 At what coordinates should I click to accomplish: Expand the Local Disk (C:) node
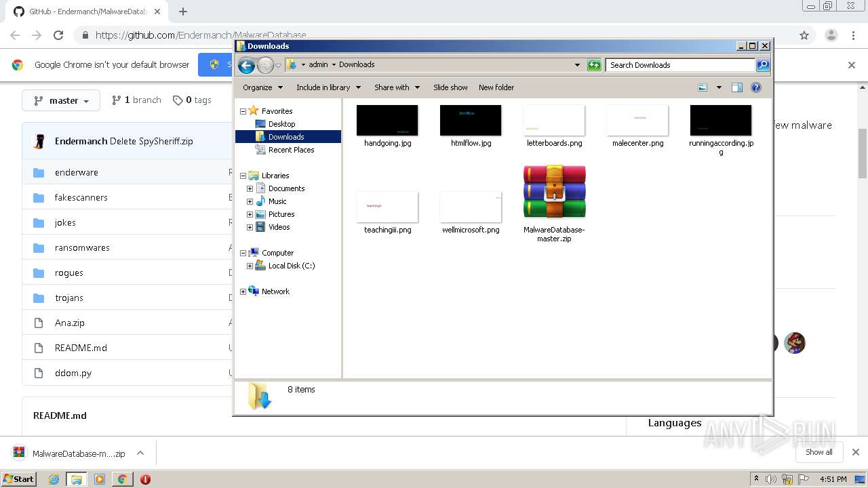pyautogui.click(x=250, y=266)
